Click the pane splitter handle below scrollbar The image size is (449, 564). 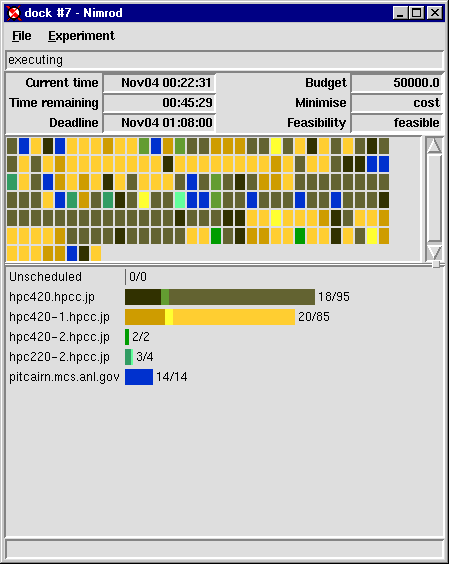(436, 264)
